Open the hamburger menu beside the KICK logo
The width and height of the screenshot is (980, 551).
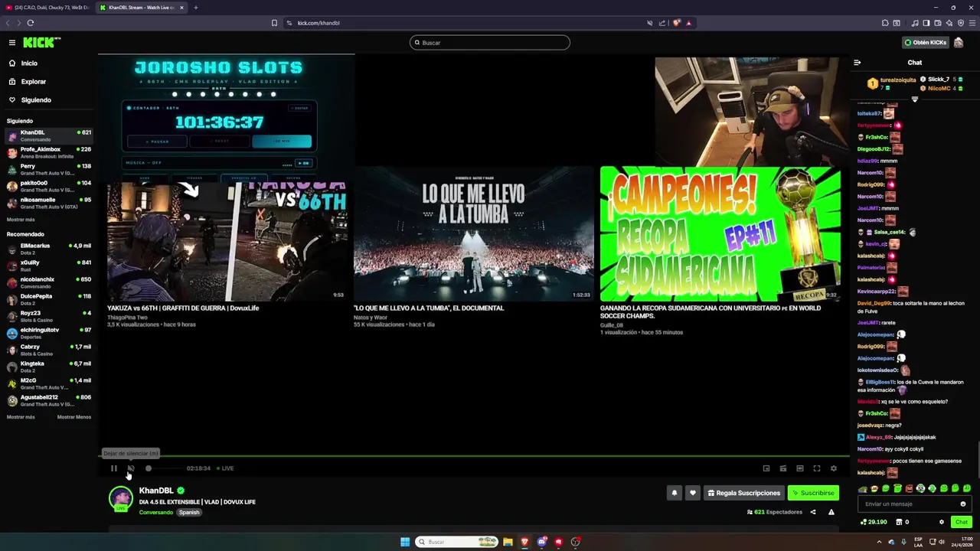coord(12,43)
